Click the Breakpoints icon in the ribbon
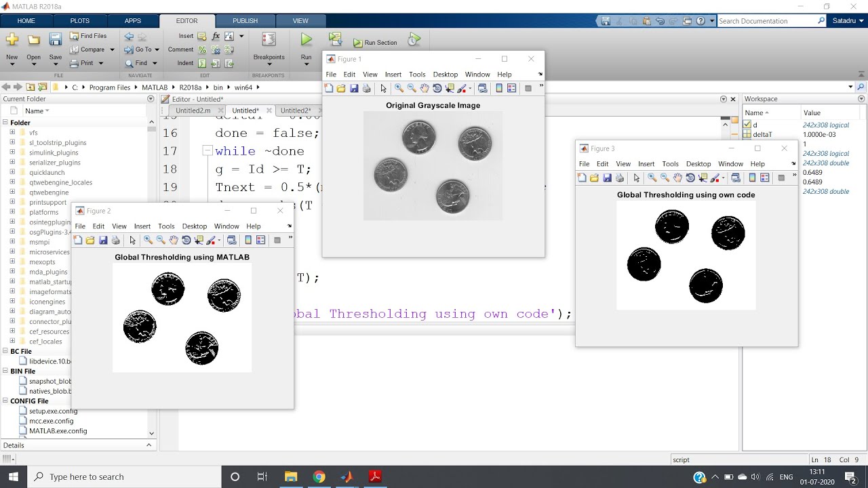 (x=269, y=40)
